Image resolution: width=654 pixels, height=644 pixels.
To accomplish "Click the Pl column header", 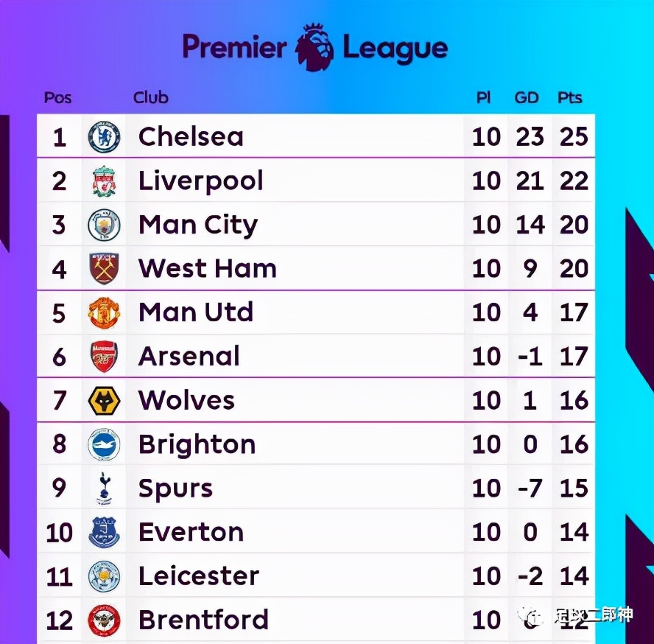I will click(x=483, y=98).
